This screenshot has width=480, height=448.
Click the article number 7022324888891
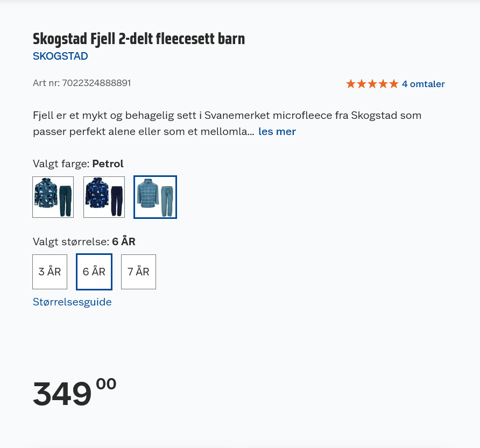click(96, 83)
